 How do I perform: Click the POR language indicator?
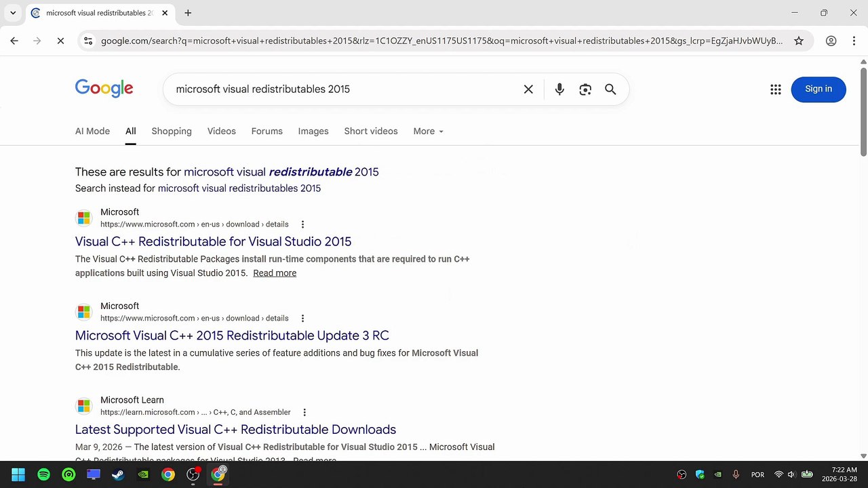tap(757, 474)
